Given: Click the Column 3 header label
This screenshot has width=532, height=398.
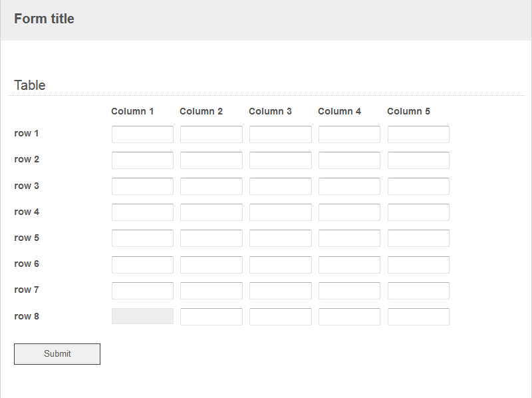Looking at the screenshot, I should point(270,111).
